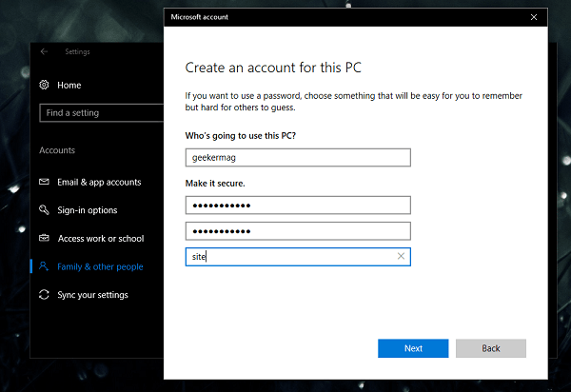
Task: Open Home in Settings sidebar
Action: click(x=69, y=86)
